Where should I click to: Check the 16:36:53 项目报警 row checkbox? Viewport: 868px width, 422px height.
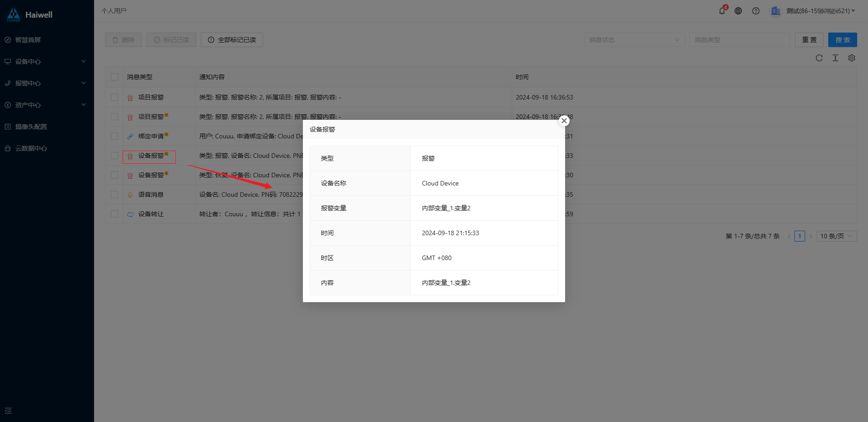(114, 97)
